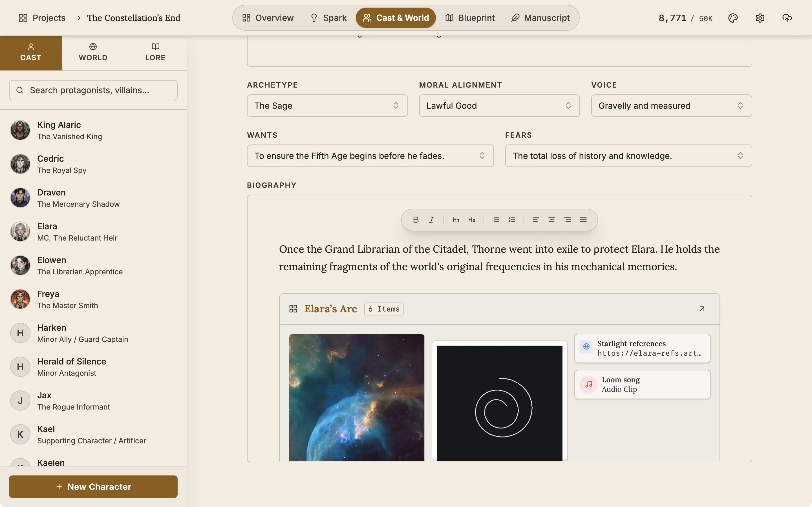Center align the biography text

551,220
